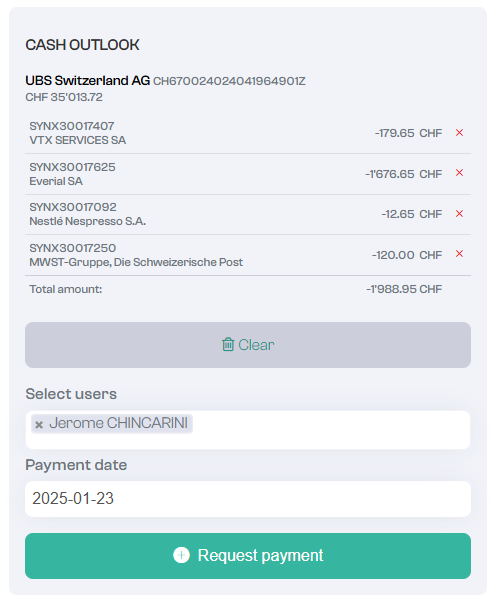497x609 pixels.
Task: Click the trash icon in Clear button
Action: pos(228,345)
